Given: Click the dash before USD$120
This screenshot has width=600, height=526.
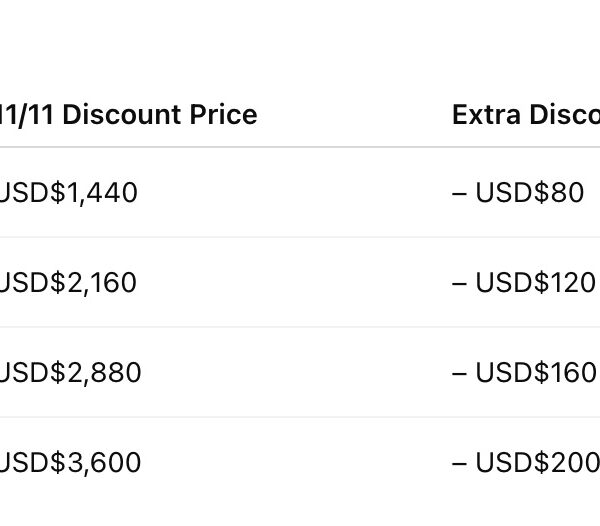Looking at the screenshot, I should click(x=459, y=282).
